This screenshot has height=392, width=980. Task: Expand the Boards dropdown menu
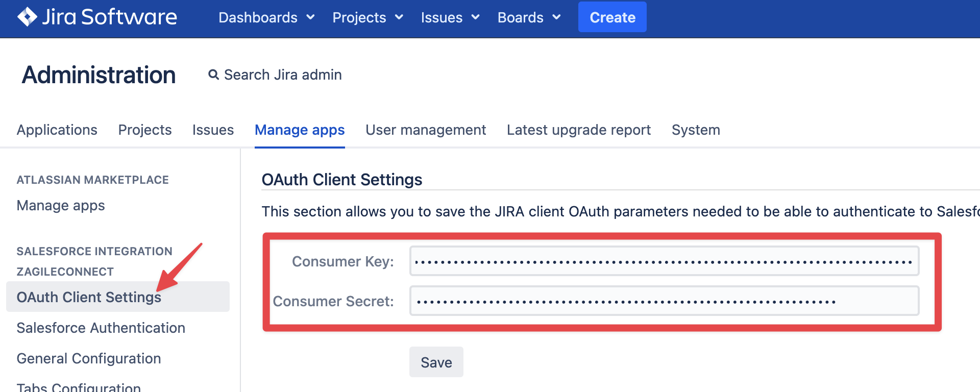[x=529, y=17]
